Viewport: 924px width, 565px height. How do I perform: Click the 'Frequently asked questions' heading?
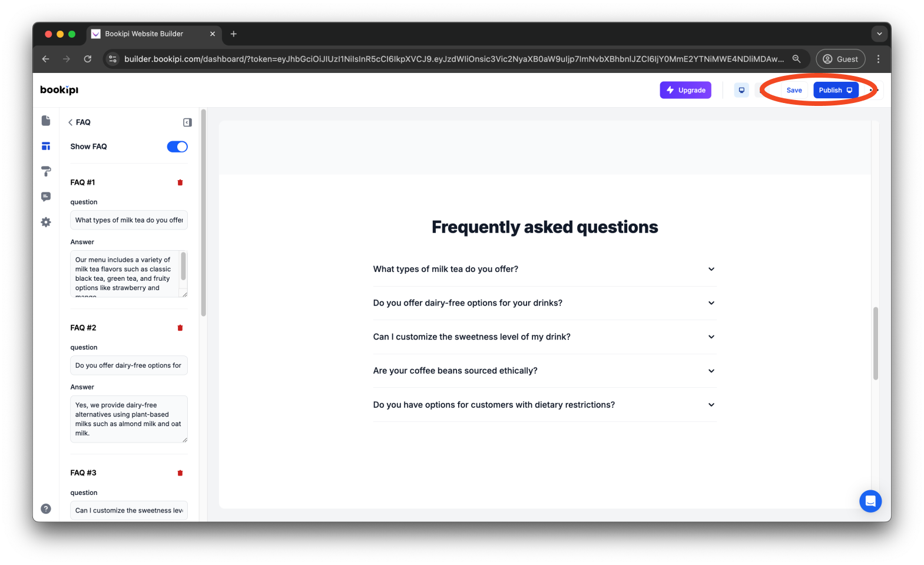tap(545, 227)
